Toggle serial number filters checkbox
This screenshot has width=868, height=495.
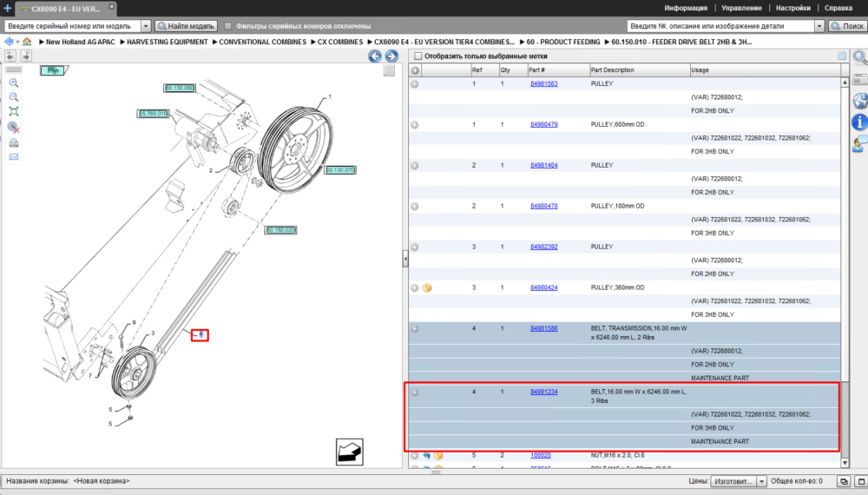228,26
